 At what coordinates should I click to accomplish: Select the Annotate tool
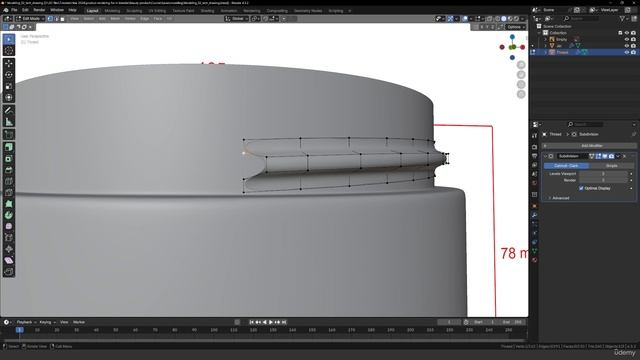tap(9, 110)
